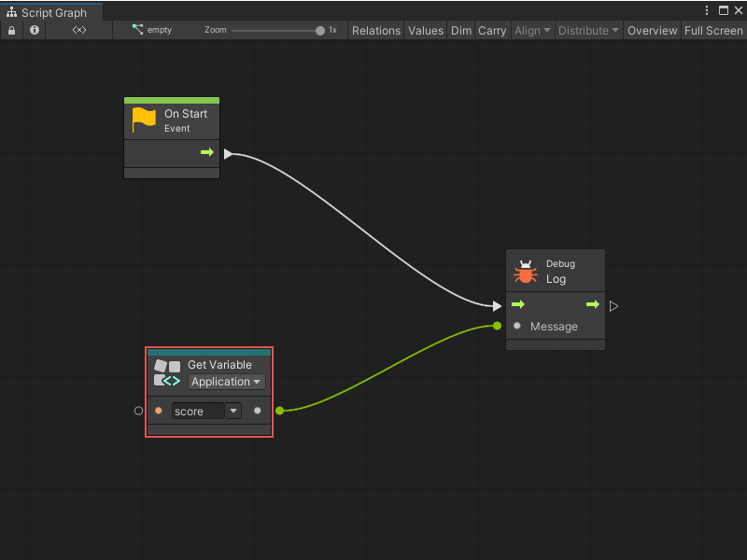Viewport: 747px width, 560px height.
Task: Enable the Dim option
Action: [460, 30]
